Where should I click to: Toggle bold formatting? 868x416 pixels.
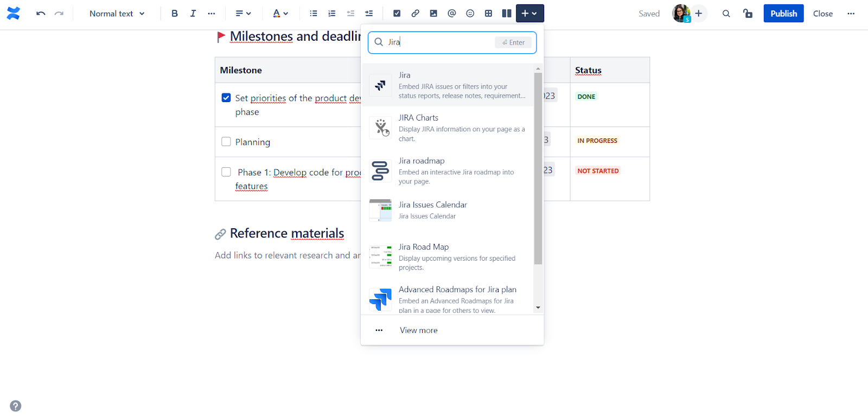(x=175, y=14)
